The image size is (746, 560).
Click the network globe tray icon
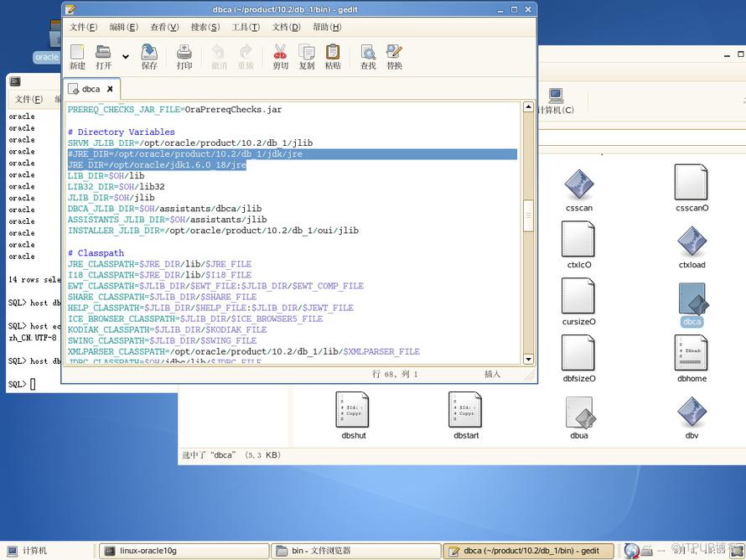click(631, 551)
